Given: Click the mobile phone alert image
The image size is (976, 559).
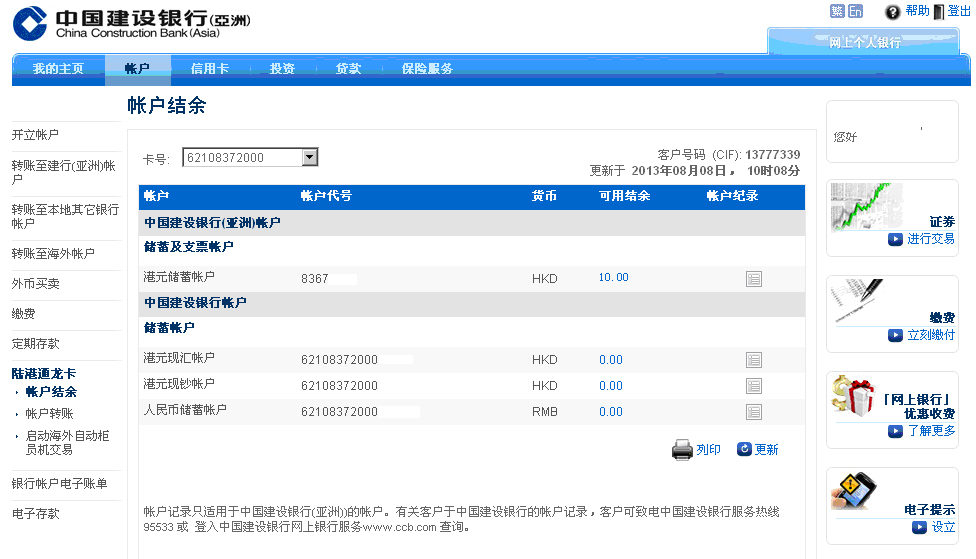Looking at the screenshot, I should coord(853,491).
